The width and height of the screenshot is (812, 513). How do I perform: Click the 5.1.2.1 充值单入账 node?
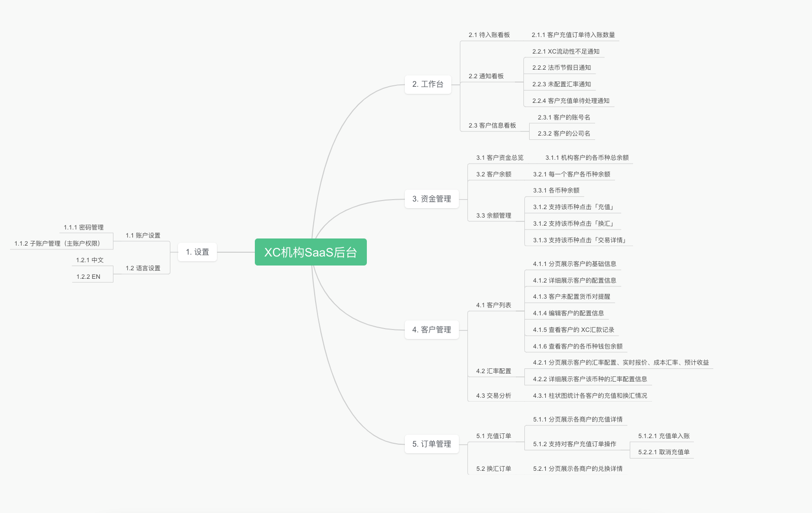pyautogui.click(x=663, y=436)
